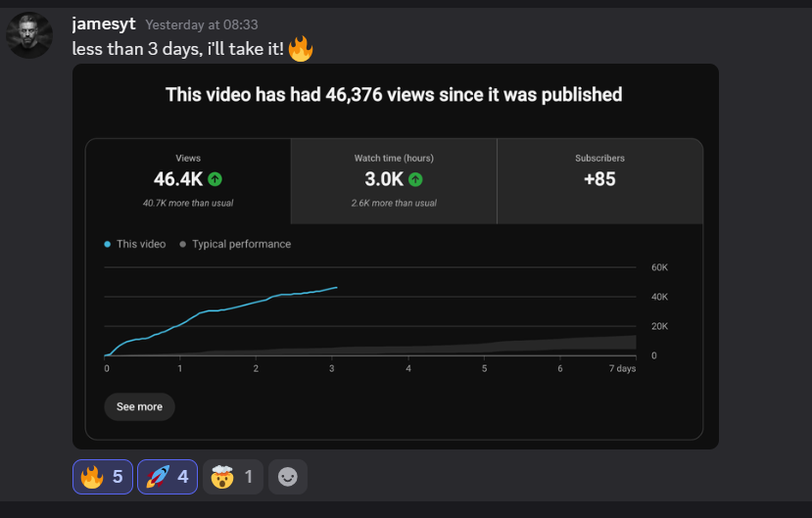
Task: Add the exploding head reaction
Action: pyautogui.click(x=233, y=477)
